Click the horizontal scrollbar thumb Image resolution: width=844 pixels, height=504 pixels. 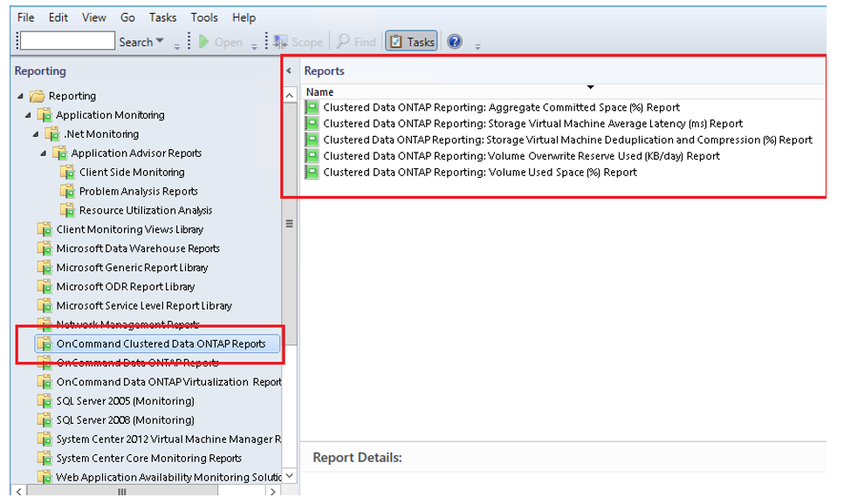pos(122,491)
